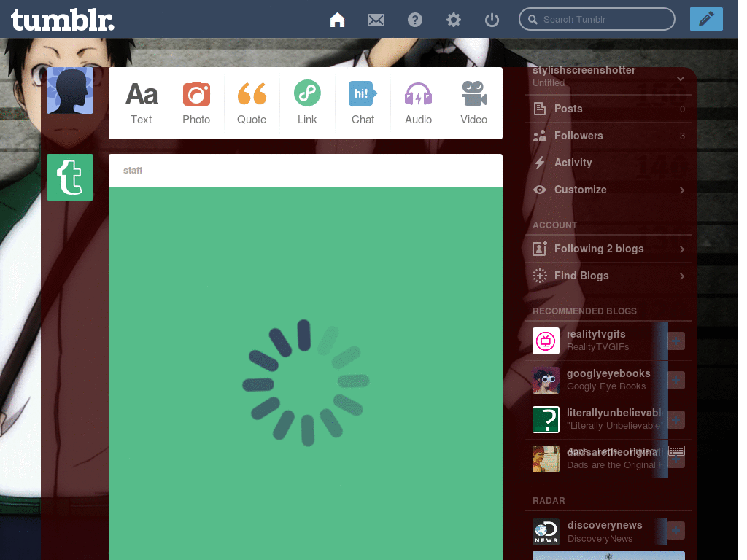Create a new Audio post

click(x=418, y=103)
